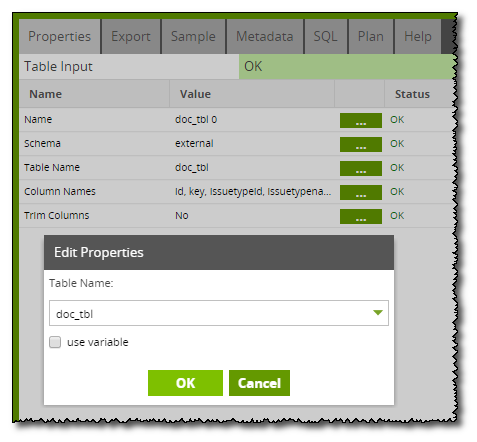The image size is (477, 442).
Task: Open the Help tab
Action: (x=418, y=36)
